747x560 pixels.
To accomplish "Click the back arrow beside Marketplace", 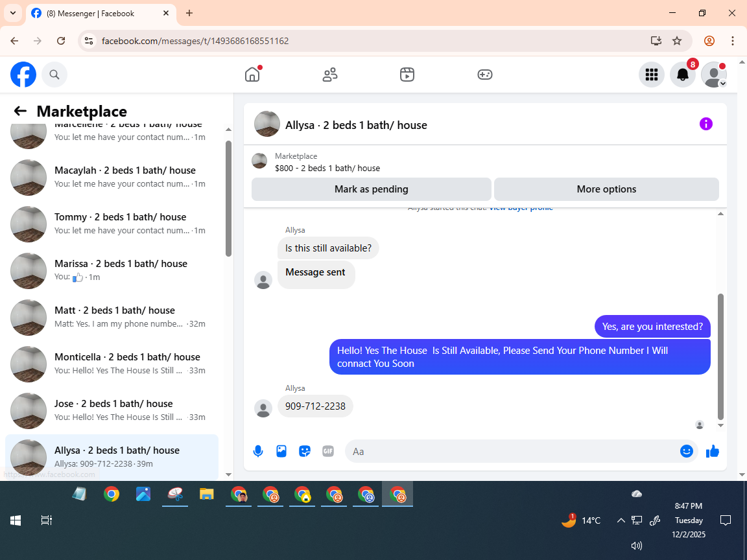I will (20, 111).
